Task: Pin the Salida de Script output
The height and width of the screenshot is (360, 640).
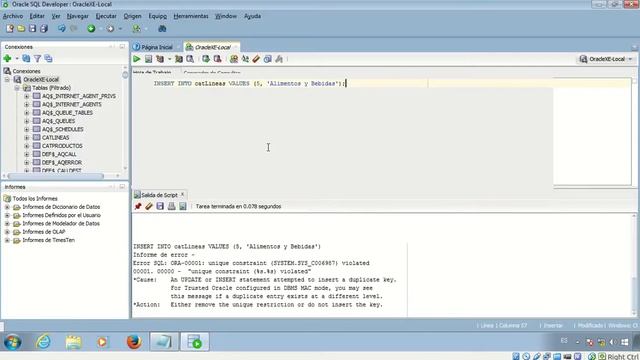Action: point(138,207)
